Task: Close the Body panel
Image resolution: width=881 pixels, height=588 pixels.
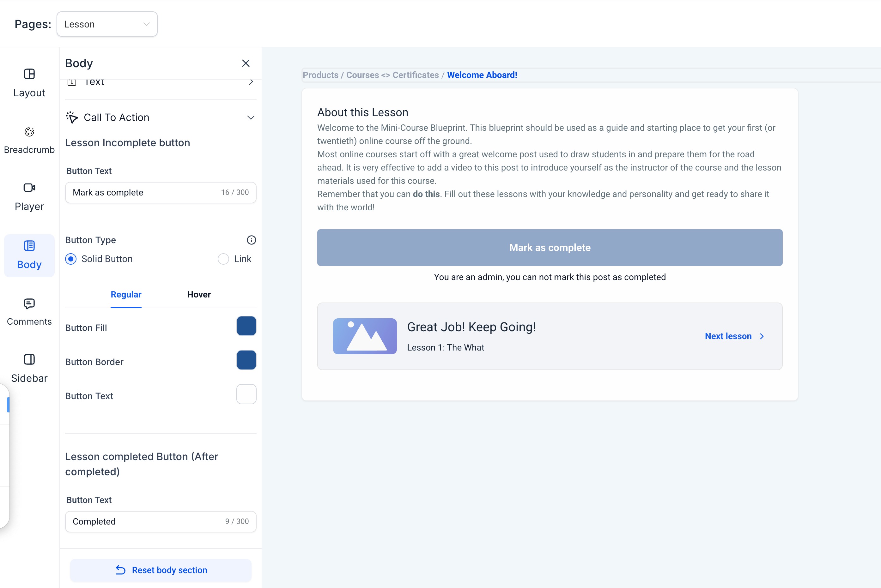Action: (x=246, y=63)
